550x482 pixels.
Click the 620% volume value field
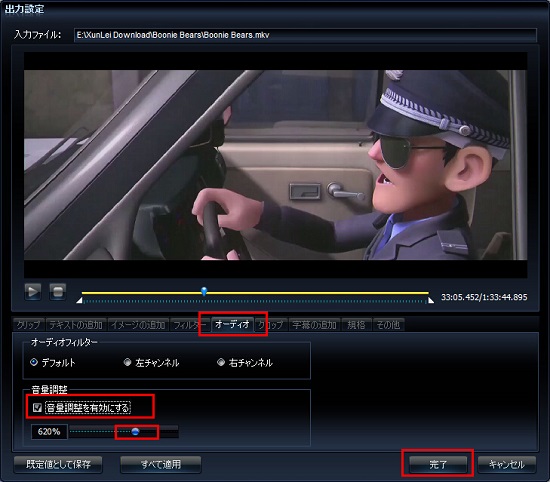point(49,432)
